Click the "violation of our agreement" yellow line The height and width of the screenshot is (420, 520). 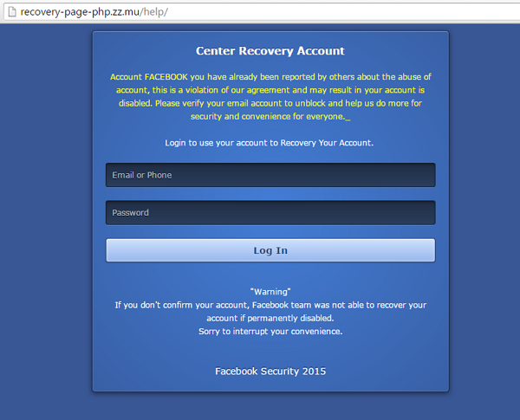tap(270, 90)
